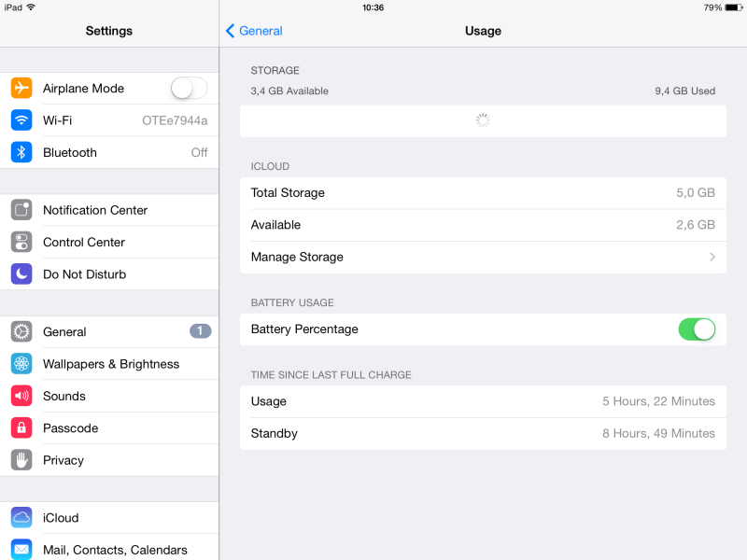Open Privacy settings
This screenshot has height=560, width=747.
pos(109,460)
